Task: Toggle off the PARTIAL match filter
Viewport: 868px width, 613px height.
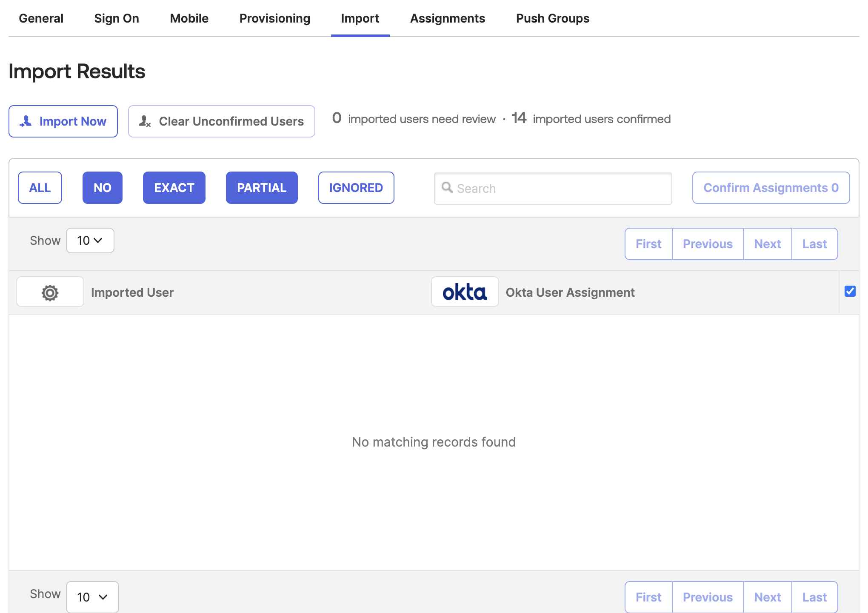Action: tap(261, 187)
